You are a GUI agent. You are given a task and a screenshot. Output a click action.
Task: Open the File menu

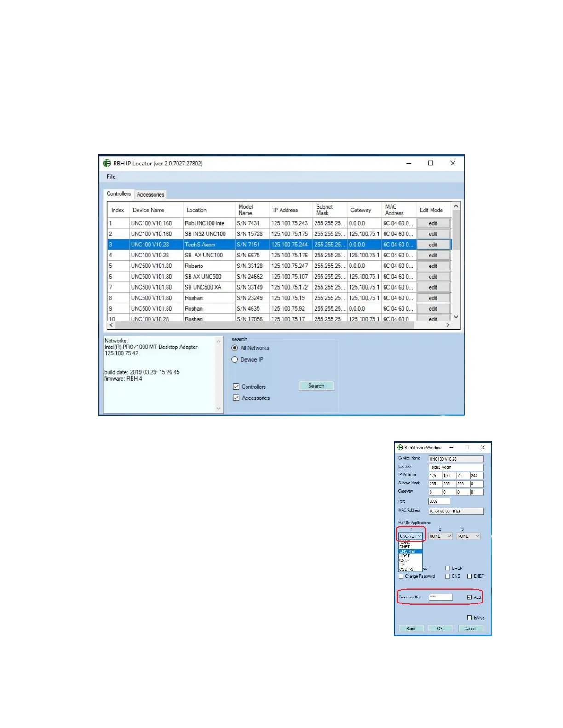click(x=111, y=176)
